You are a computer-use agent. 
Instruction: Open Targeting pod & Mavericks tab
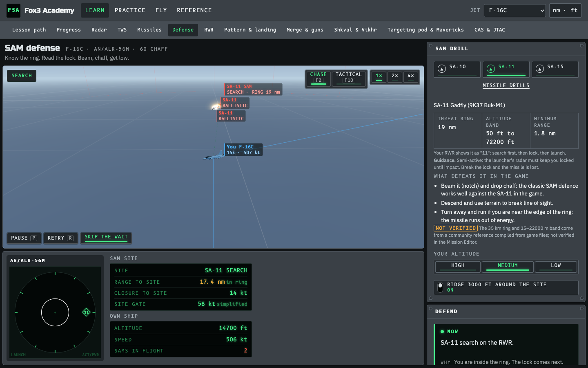pos(425,30)
